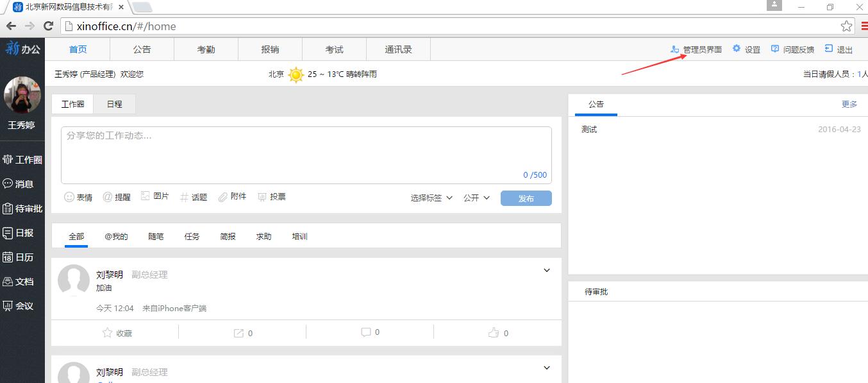Viewport: 868px width, 383px height.
Task: Insert a picture via 图片 icon
Action: click(146, 196)
